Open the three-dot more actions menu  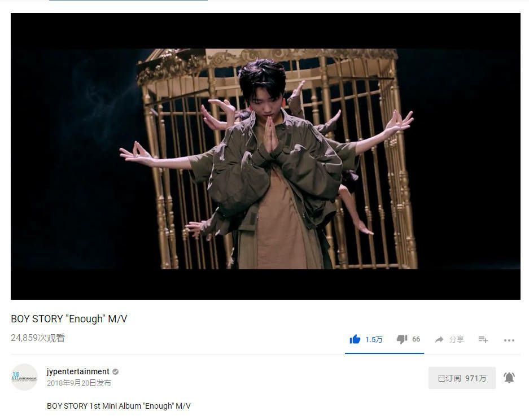point(509,340)
